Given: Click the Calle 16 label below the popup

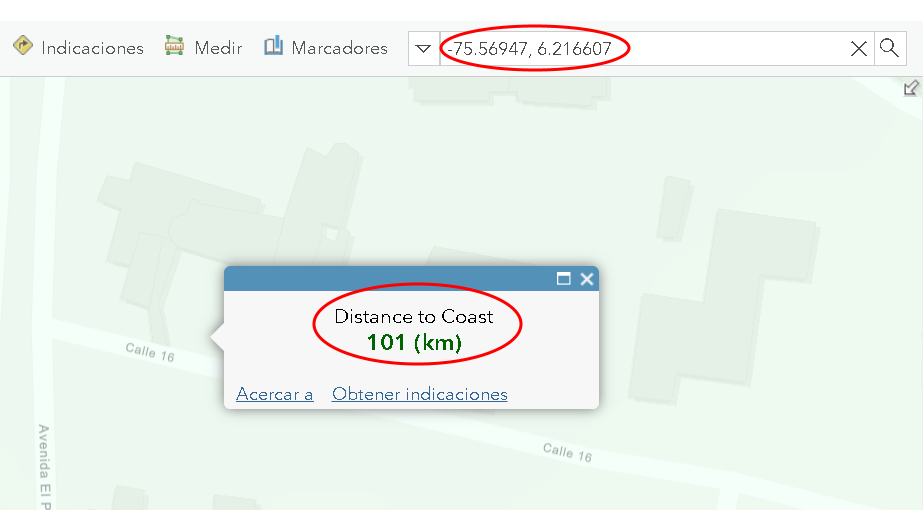Looking at the screenshot, I should (567, 452).
